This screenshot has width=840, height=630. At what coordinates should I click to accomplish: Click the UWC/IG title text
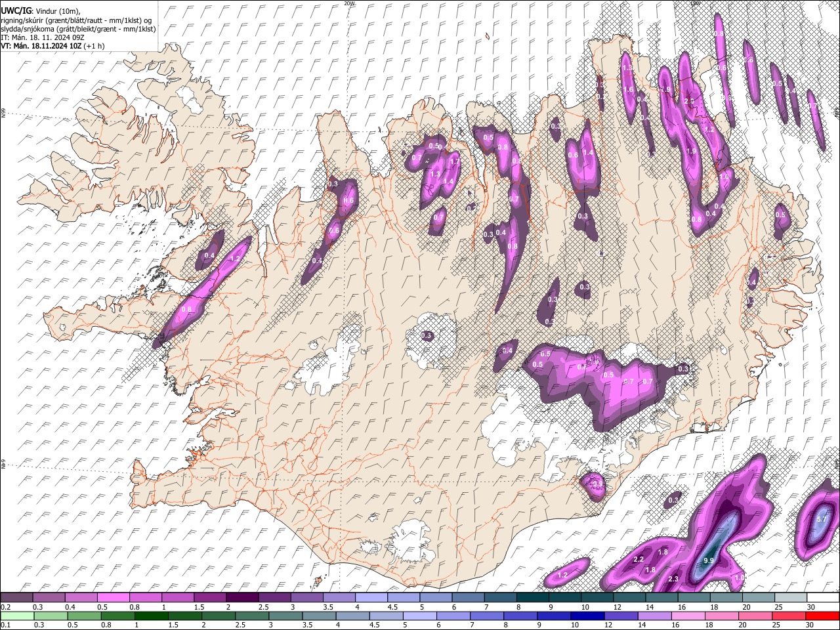pyautogui.click(x=16, y=11)
